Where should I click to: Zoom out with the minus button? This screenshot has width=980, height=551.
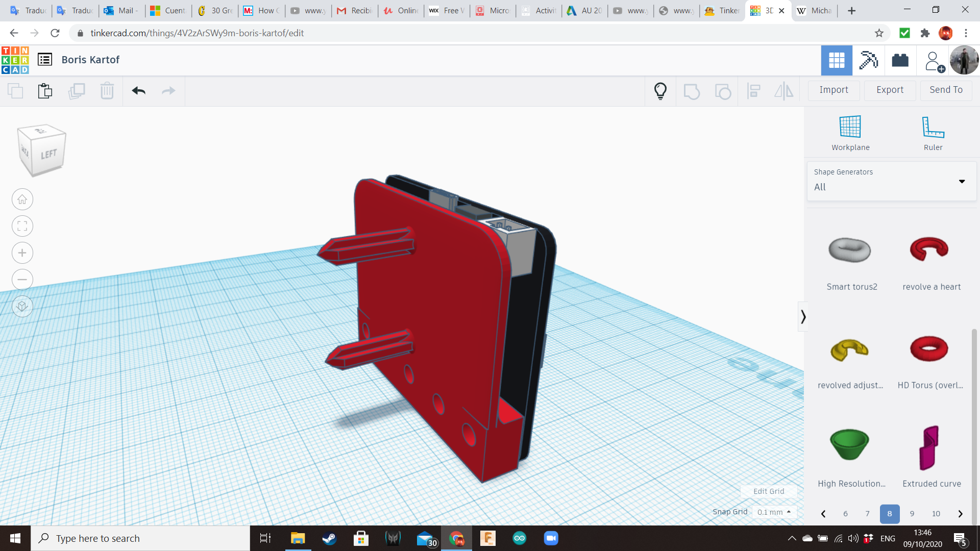(x=22, y=280)
